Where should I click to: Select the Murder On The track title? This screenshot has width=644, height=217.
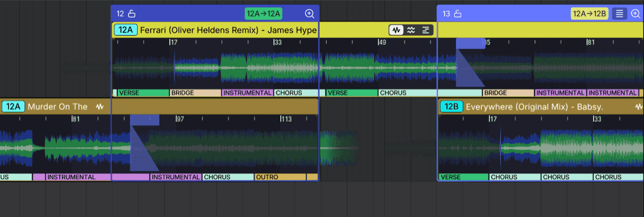coord(57,106)
